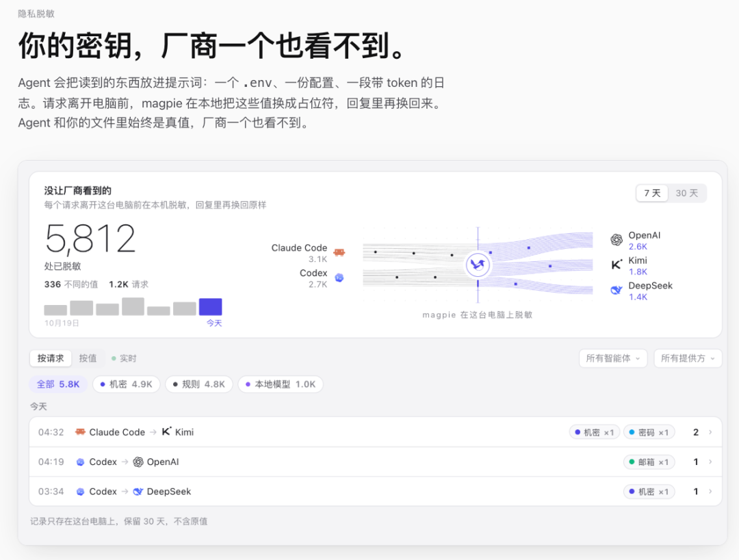Click the 03:34 timestamp
Image resolution: width=739 pixels, height=560 pixels.
coord(51,492)
